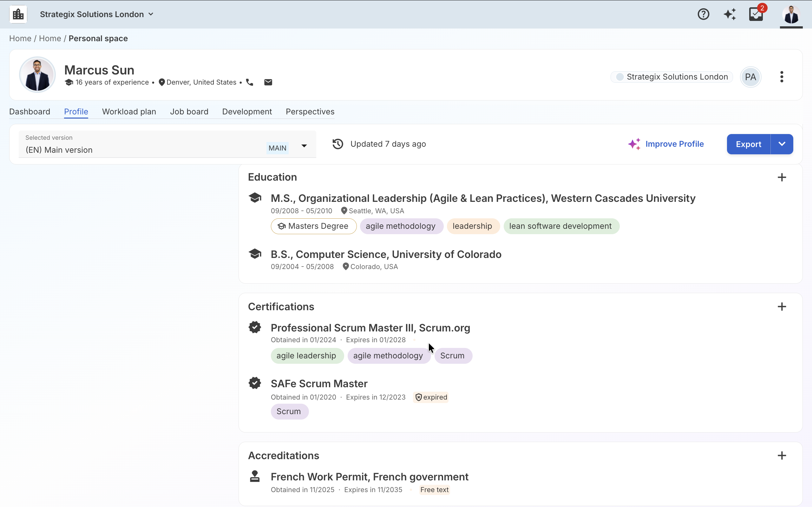Add a new Accreditation entry

point(782,455)
